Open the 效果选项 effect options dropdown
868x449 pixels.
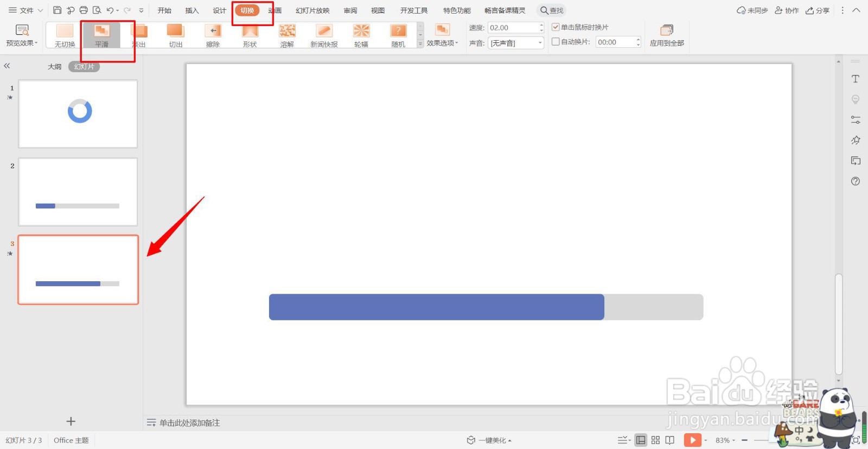tap(442, 35)
